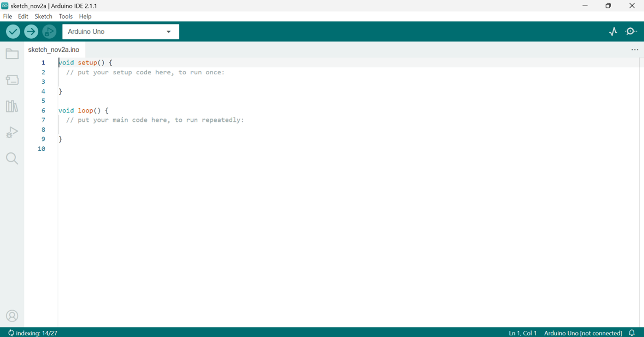The width and height of the screenshot is (644, 337).
Task: Click the 'put your setup code here' comment
Action: (146, 72)
